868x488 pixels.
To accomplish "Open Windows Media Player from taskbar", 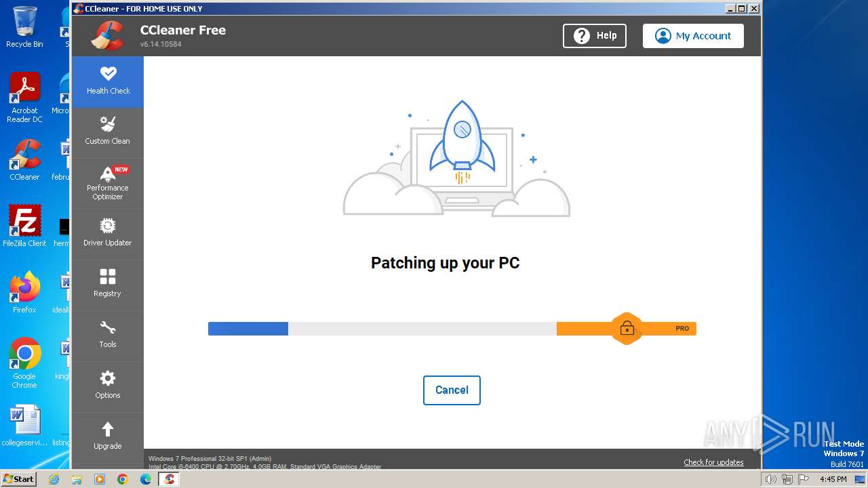I will [100, 479].
